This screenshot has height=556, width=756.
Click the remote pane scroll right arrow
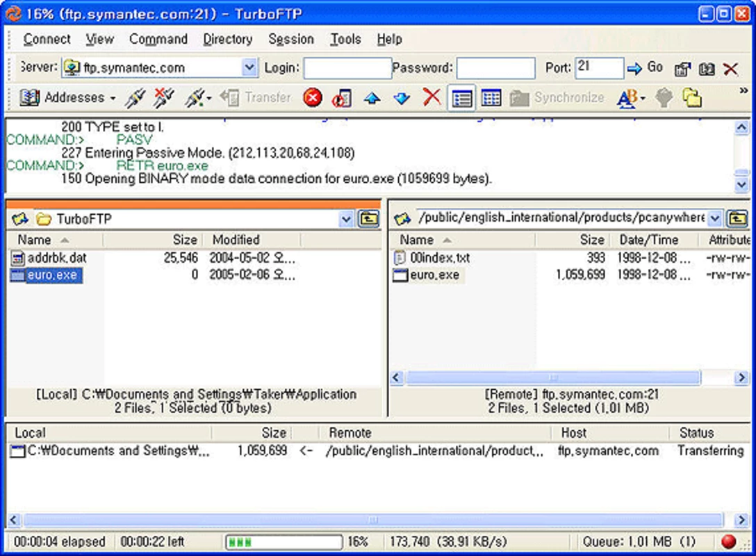coord(741,377)
